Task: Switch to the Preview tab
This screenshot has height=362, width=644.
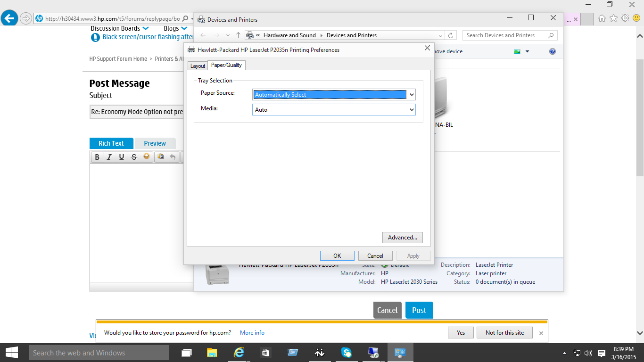Action: pyautogui.click(x=155, y=143)
